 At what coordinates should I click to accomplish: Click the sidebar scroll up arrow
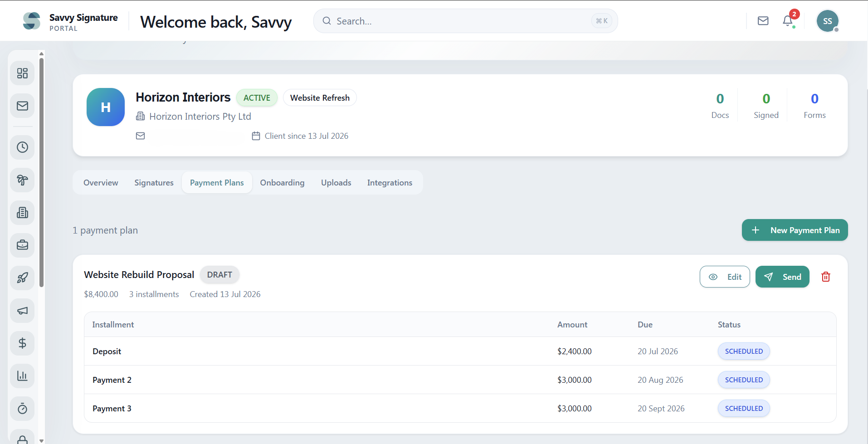pyautogui.click(x=42, y=54)
